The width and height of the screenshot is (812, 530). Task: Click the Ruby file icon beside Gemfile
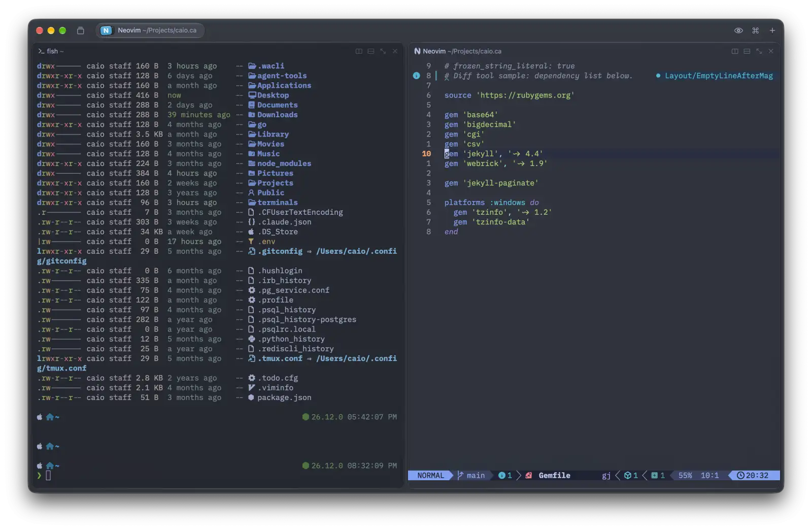[529, 476]
